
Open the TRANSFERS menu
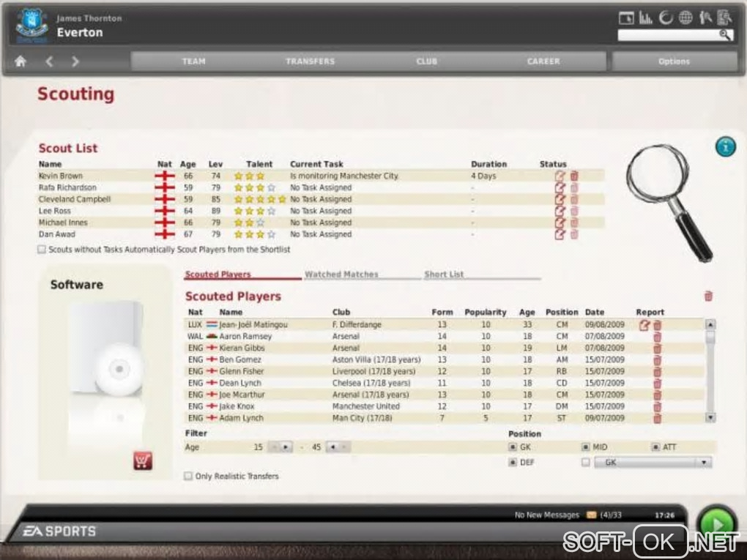(x=310, y=61)
